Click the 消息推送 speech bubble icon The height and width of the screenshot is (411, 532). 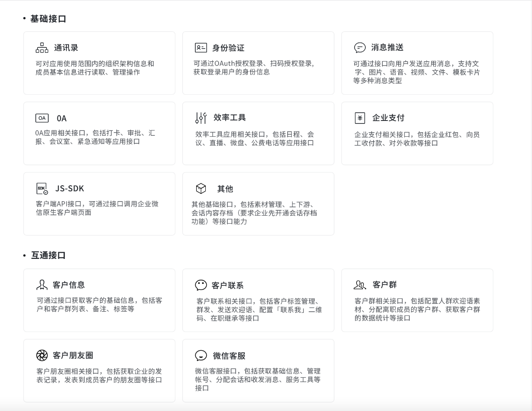click(360, 48)
